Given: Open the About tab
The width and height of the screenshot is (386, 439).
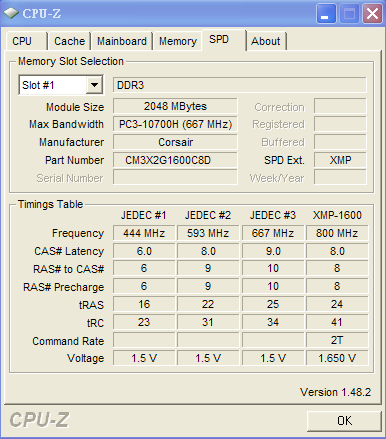Looking at the screenshot, I should pos(266,41).
